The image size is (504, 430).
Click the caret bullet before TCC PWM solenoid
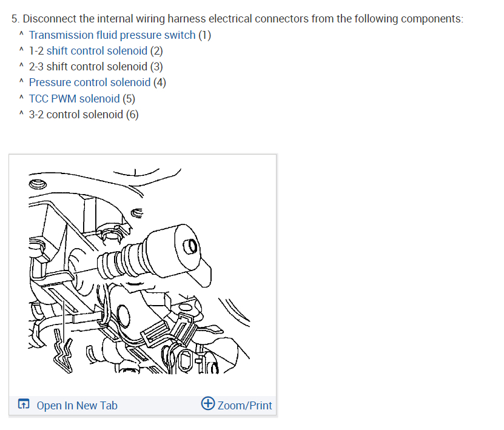coord(21,97)
